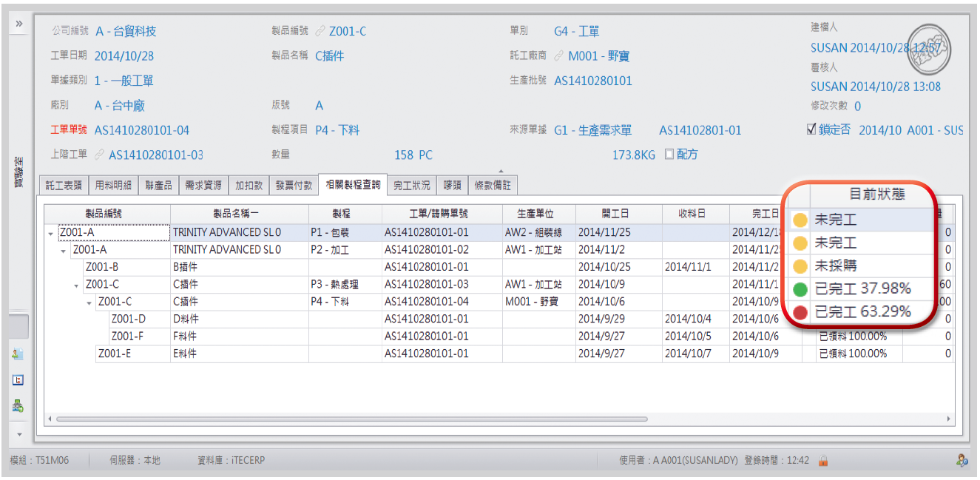Click the horizontal scrollbar's left arrow
The width and height of the screenshot is (980, 480).
click(50, 419)
